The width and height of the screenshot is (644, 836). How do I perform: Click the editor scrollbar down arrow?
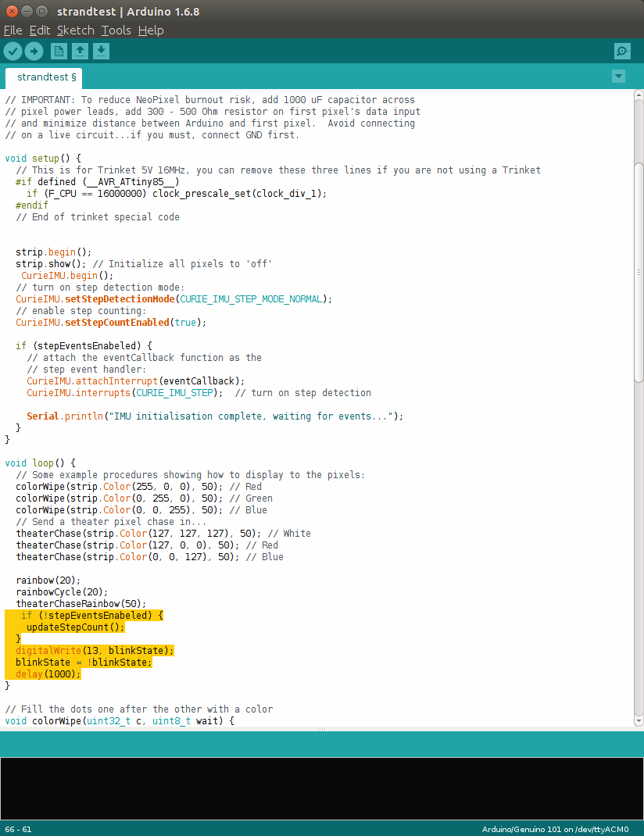pyautogui.click(x=639, y=720)
